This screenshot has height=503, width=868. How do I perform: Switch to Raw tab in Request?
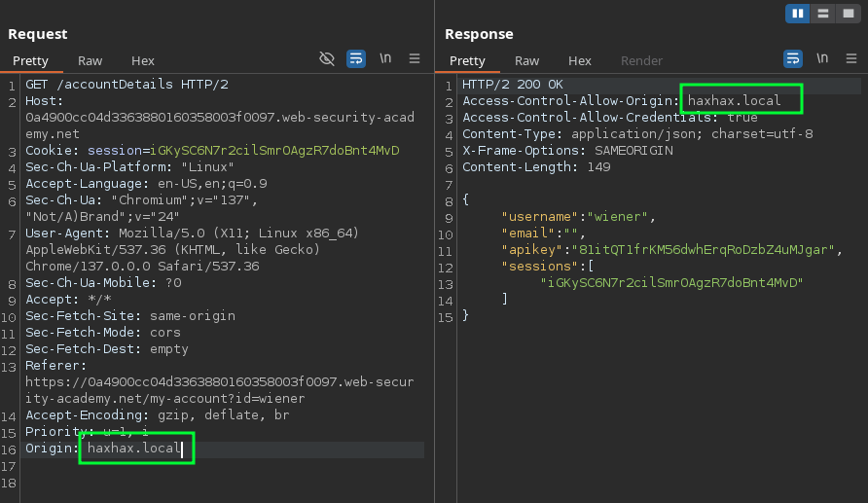[90, 61]
